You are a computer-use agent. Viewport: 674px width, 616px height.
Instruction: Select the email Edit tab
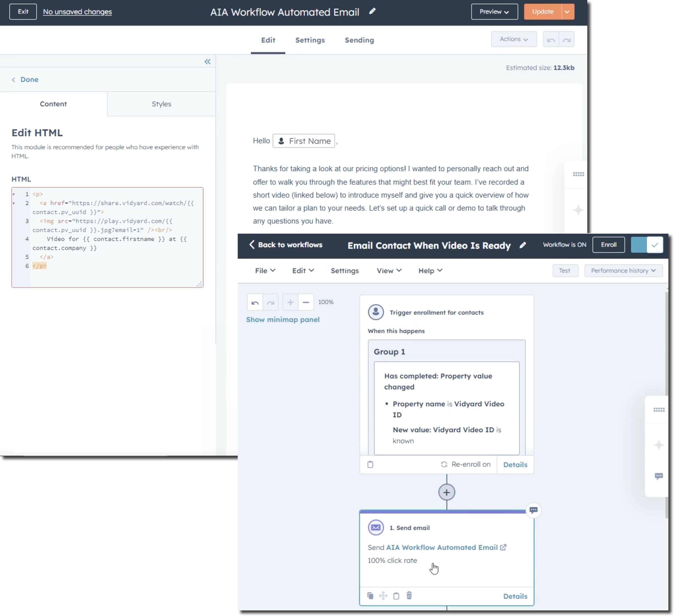click(x=268, y=40)
